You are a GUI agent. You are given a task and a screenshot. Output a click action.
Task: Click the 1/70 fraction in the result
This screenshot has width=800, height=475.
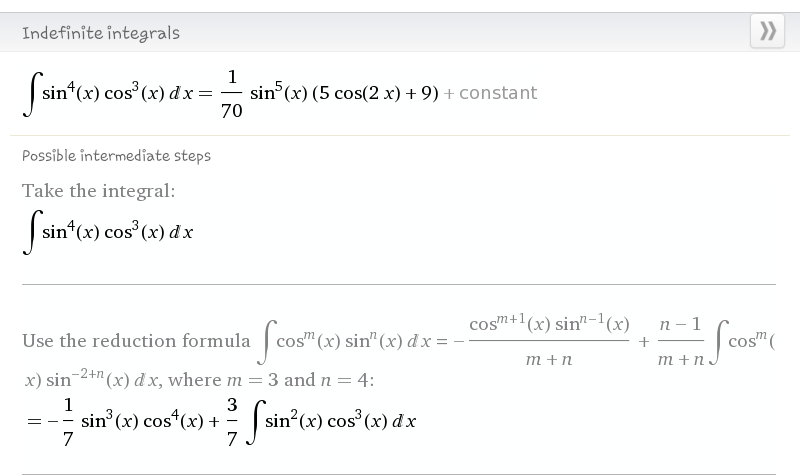click(231, 94)
